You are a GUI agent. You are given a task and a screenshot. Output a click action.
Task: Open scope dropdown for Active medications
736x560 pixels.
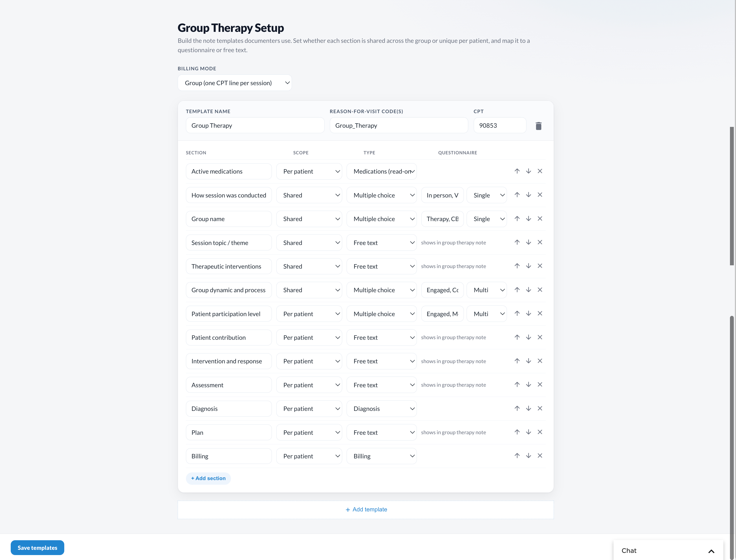point(309,171)
